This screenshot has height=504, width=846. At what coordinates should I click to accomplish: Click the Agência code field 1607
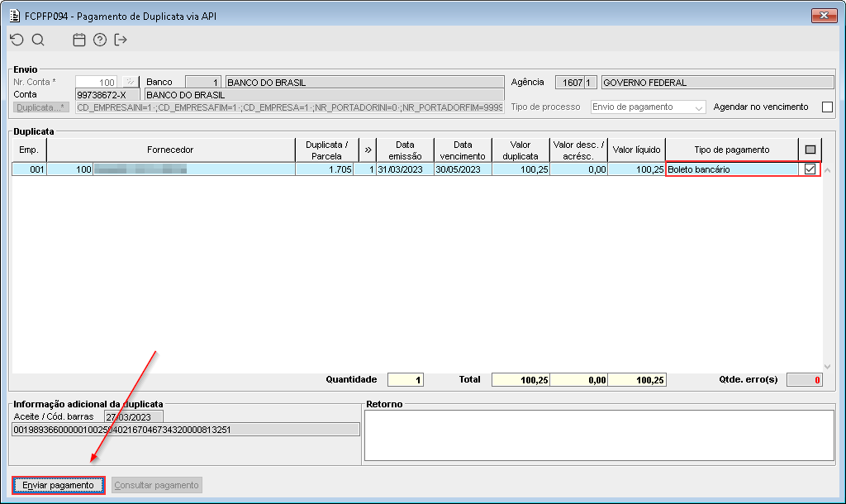click(x=569, y=83)
